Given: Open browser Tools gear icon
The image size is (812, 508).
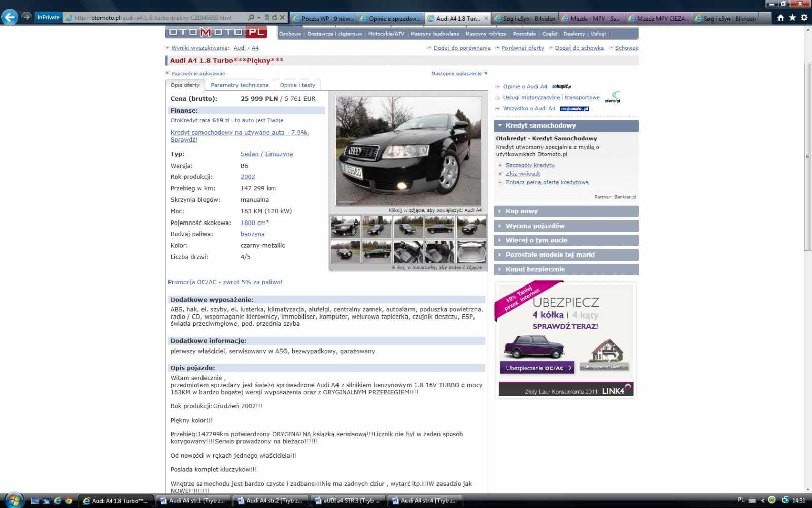Looking at the screenshot, I should pyautogui.click(x=804, y=18).
